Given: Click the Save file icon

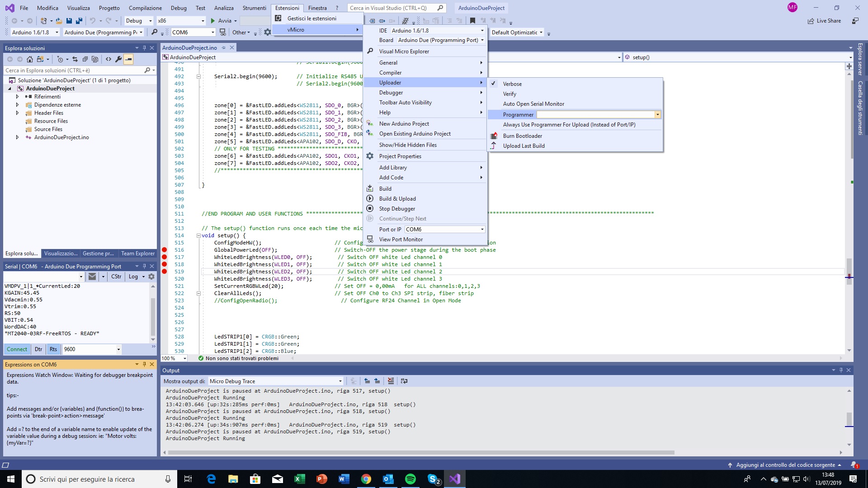Looking at the screenshot, I should click(69, 21).
